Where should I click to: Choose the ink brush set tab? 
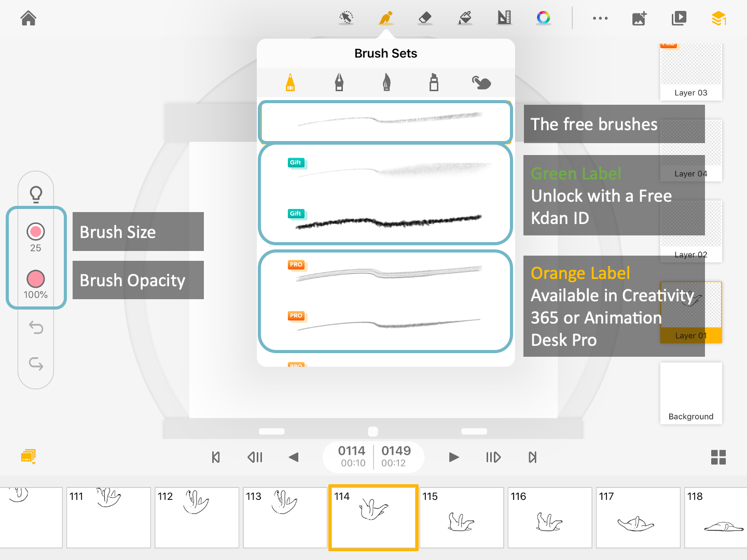point(386,82)
